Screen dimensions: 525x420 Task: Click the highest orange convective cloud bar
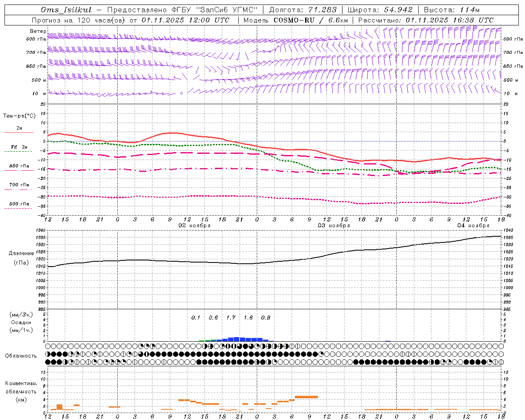pyautogui.click(x=306, y=397)
